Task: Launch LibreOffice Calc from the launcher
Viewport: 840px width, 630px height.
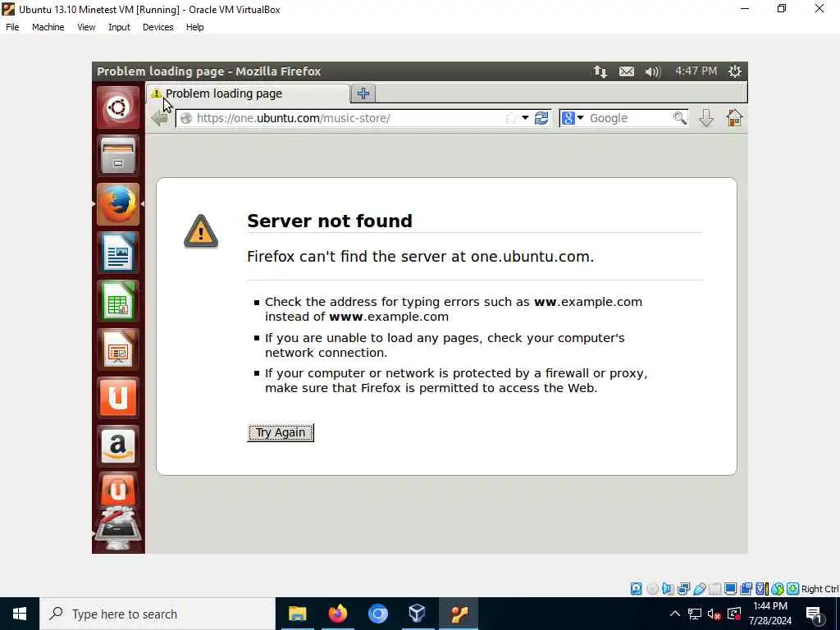Action: click(118, 300)
